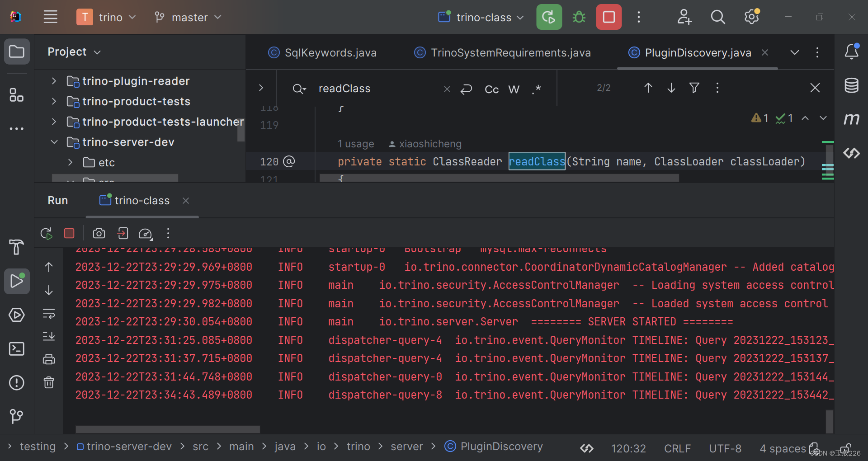
Task: Stop process from Run panel toolbar
Action: point(69,233)
